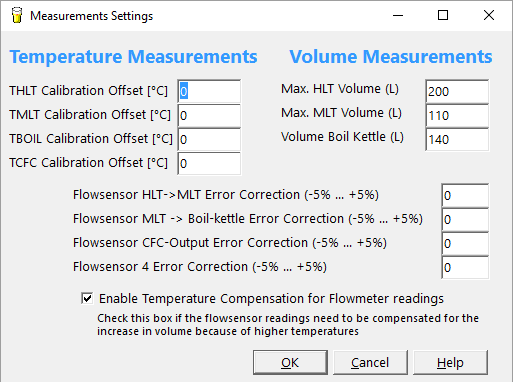Select Flowsensor MLT -> Boil-kettle correction field
This screenshot has width=513, height=382.
(465, 219)
